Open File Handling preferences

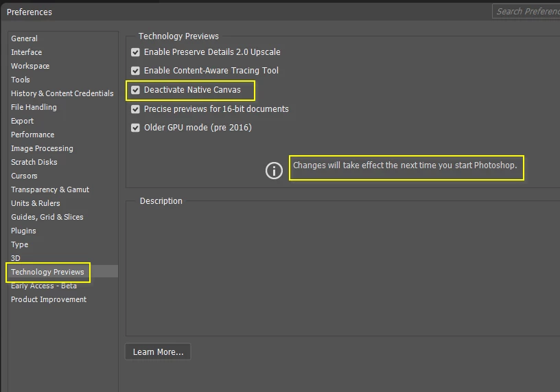click(34, 107)
